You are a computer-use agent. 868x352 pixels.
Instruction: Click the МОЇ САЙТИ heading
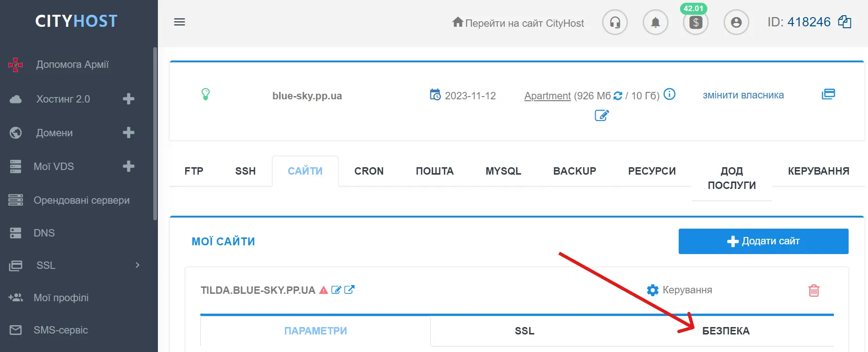click(223, 242)
